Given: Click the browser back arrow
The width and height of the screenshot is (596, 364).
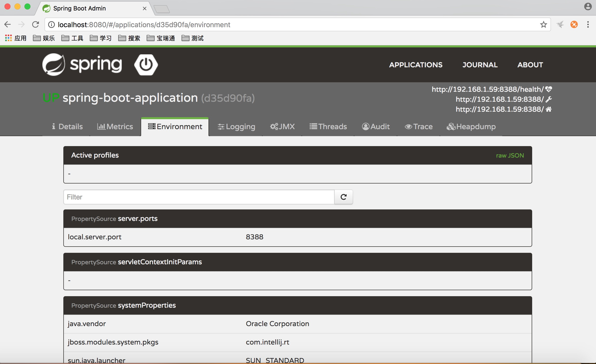Looking at the screenshot, I should coord(7,24).
